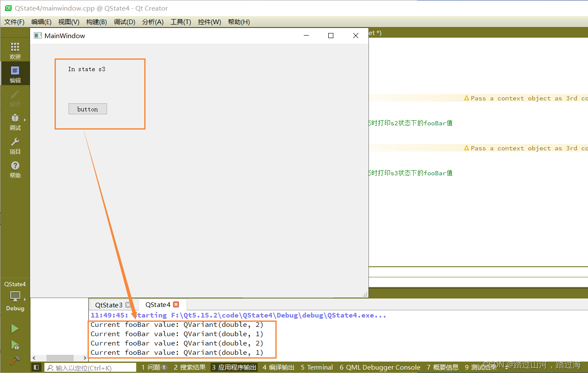Click the "button" push button in MainWindow
Screen dimensions: 588x373
[88, 109]
